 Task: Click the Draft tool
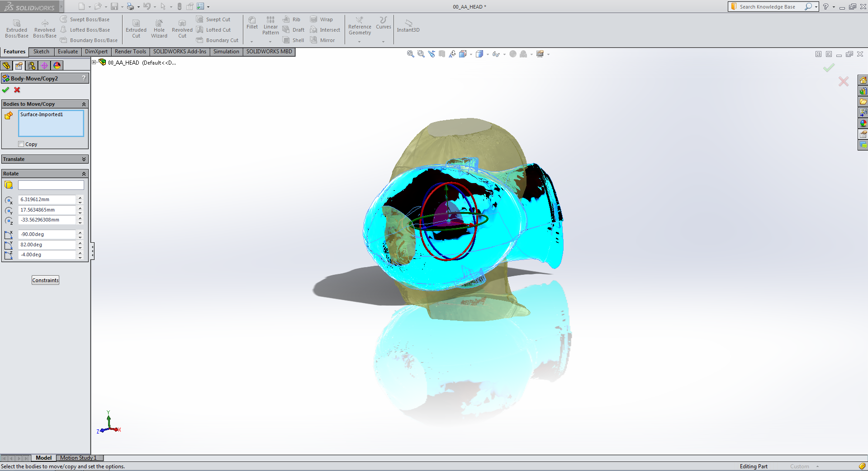click(x=294, y=30)
